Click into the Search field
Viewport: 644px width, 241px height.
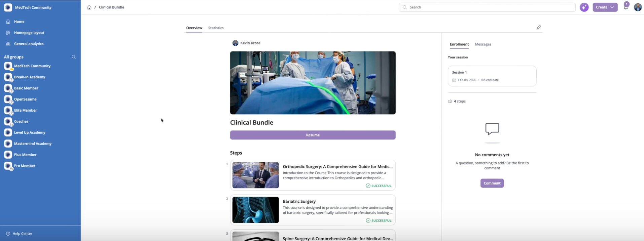pyautogui.click(x=488, y=7)
